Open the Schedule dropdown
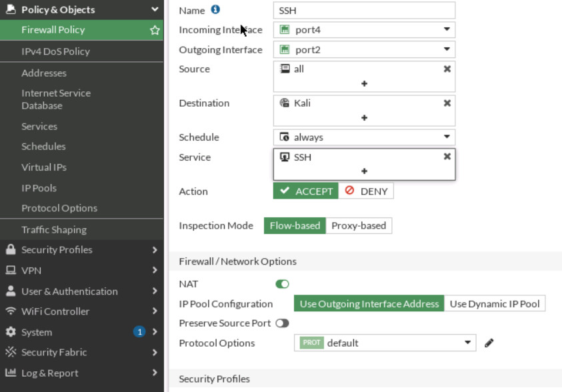Image resolution: width=562 pixels, height=392 pixels. [448, 137]
